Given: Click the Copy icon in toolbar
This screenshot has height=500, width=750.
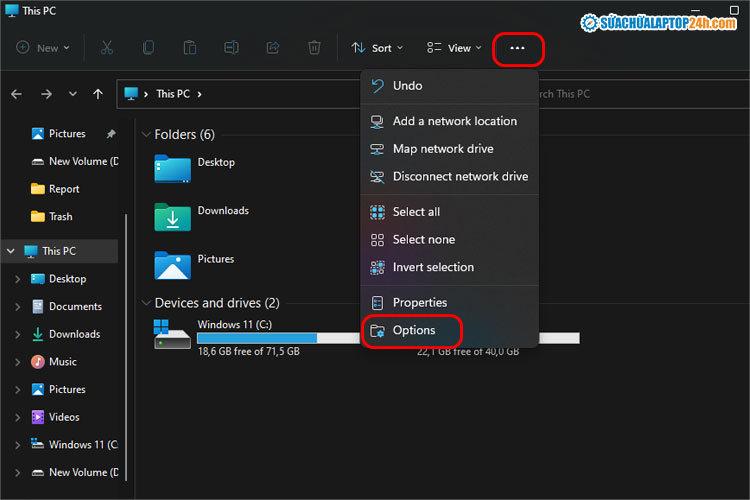Looking at the screenshot, I should pyautogui.click(x=148, y=47).
